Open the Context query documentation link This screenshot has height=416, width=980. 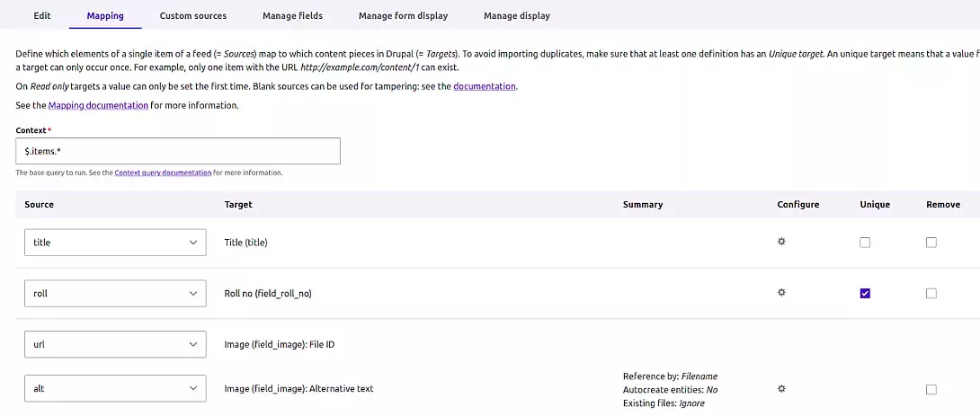click(163, 173)
